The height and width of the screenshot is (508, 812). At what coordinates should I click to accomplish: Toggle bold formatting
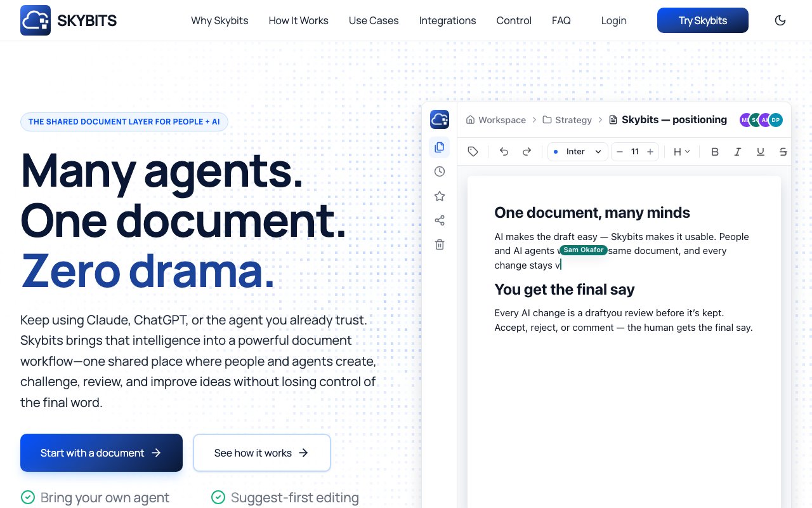click(715, 152)
